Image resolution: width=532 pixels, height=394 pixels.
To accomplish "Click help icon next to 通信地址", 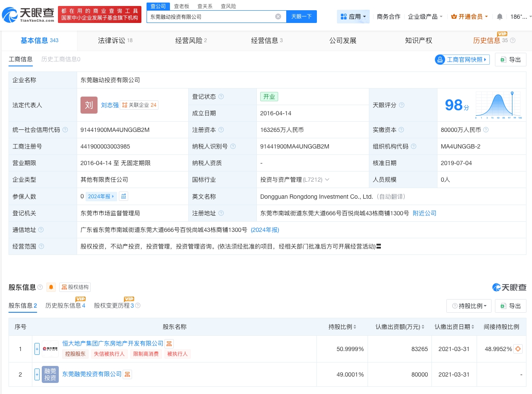I will 41,230.
